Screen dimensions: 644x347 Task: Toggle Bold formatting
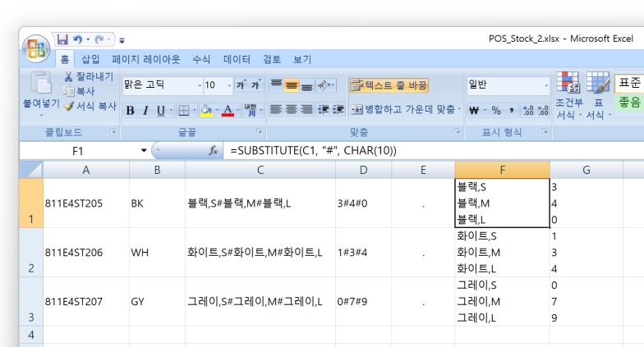131,110
